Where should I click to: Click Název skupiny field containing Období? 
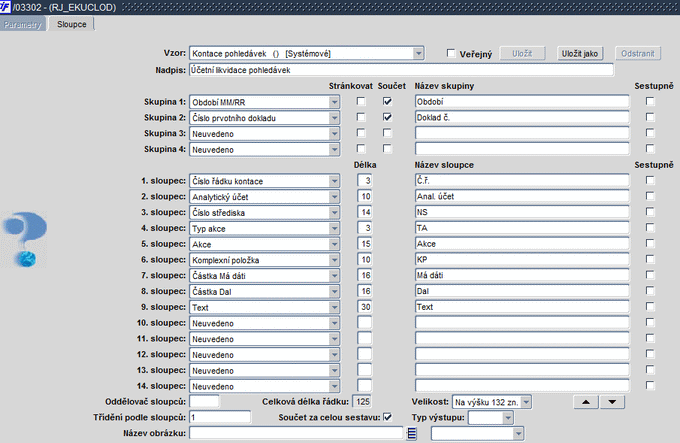[522, 101]
